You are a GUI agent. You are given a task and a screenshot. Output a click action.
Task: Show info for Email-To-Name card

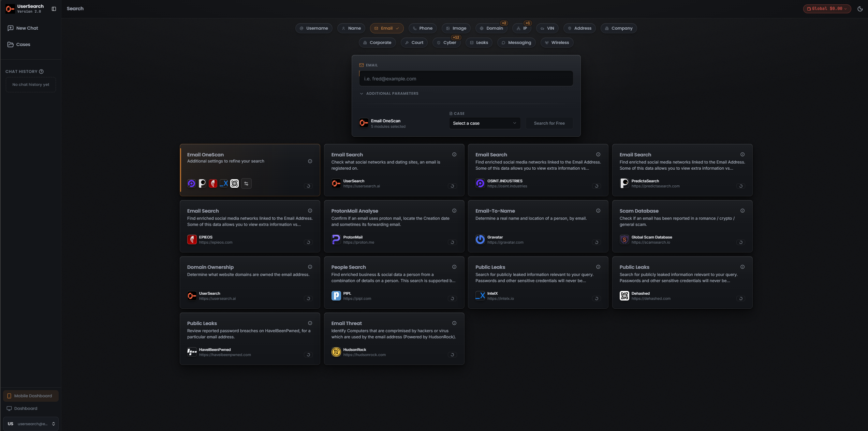pyautogui.click(x=598, y=211)
